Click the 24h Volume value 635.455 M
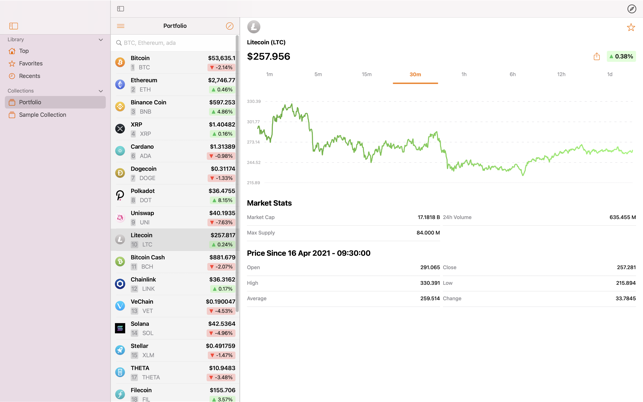Viewport: 643px width, 402px height. point(622,217)
